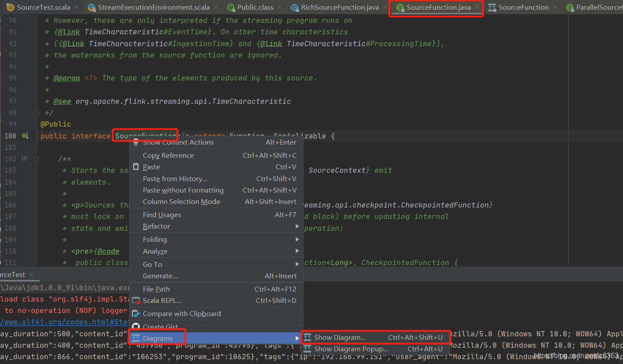The height and width of the screenshot is (364, 623).
Task: Close the RichSourceFunction.java tab
Action: point(386,7)
